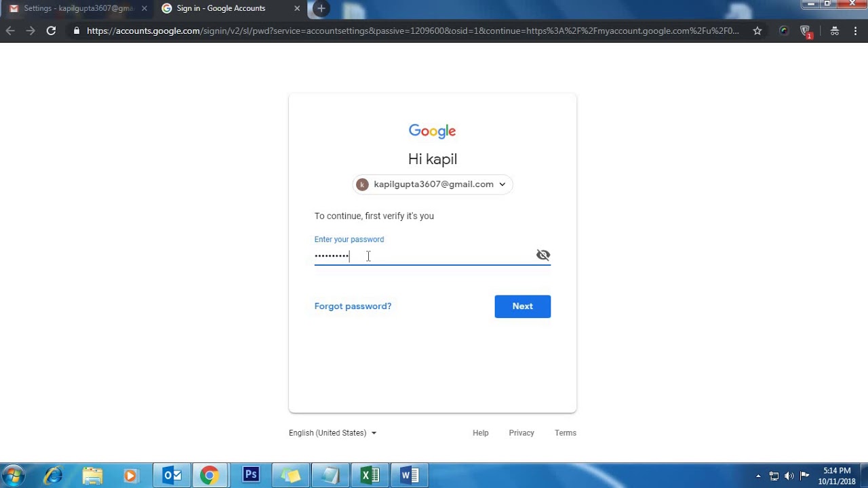Open Outlook from the taskbar
Image resolution: width=868 pixels, height=488 pixels.
(172, 475)
